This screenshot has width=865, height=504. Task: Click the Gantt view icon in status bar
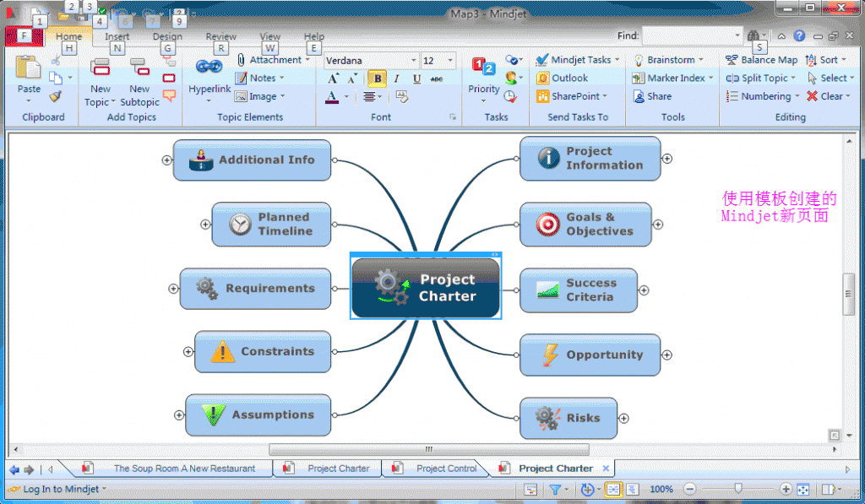(530, 489)
